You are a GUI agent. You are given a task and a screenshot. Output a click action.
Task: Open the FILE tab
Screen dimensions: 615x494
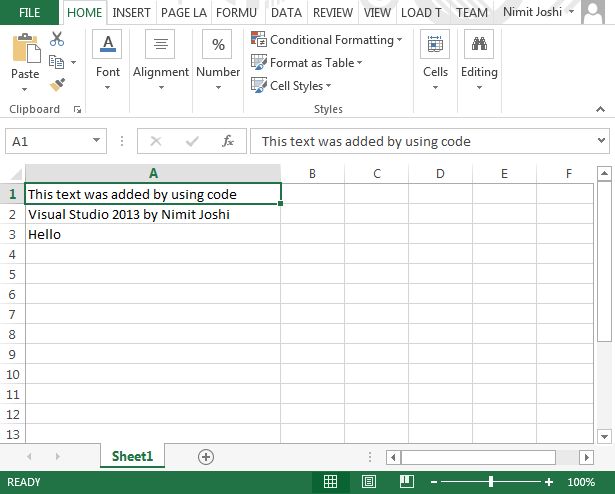pos(29,13)
